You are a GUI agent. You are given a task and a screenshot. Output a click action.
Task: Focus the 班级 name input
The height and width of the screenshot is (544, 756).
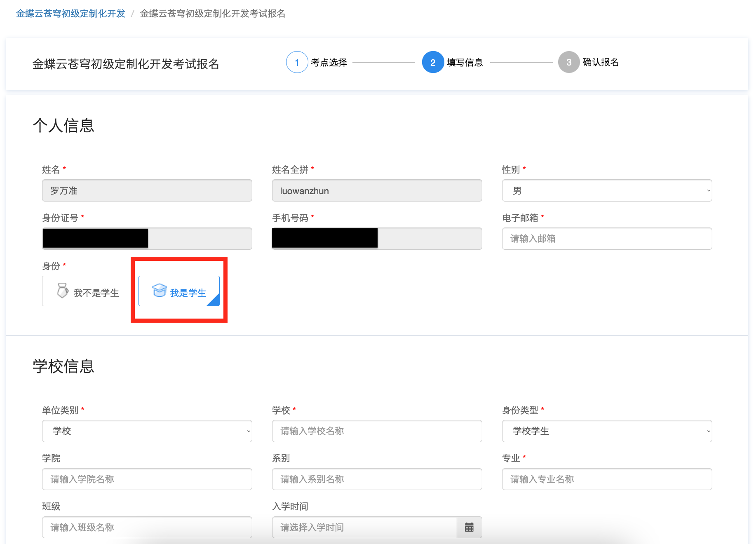tap(147, 527)
